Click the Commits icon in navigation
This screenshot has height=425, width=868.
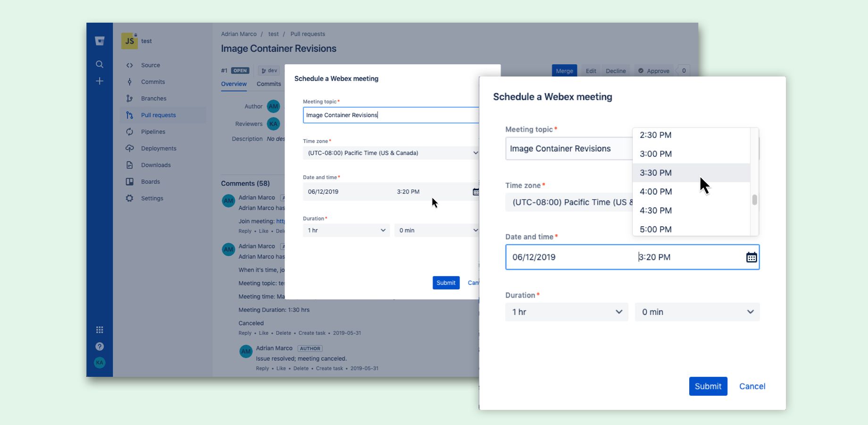(130, 82)
